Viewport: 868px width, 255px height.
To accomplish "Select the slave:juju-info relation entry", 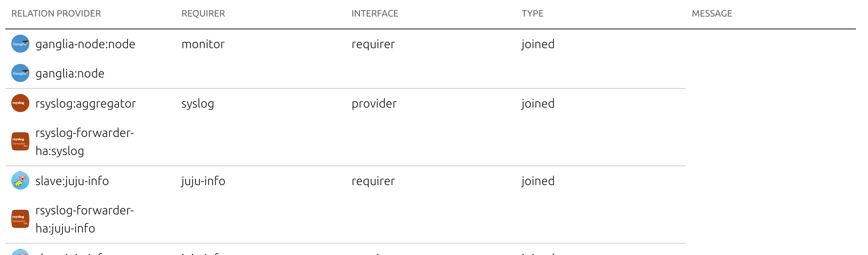I will click(72, 181).
